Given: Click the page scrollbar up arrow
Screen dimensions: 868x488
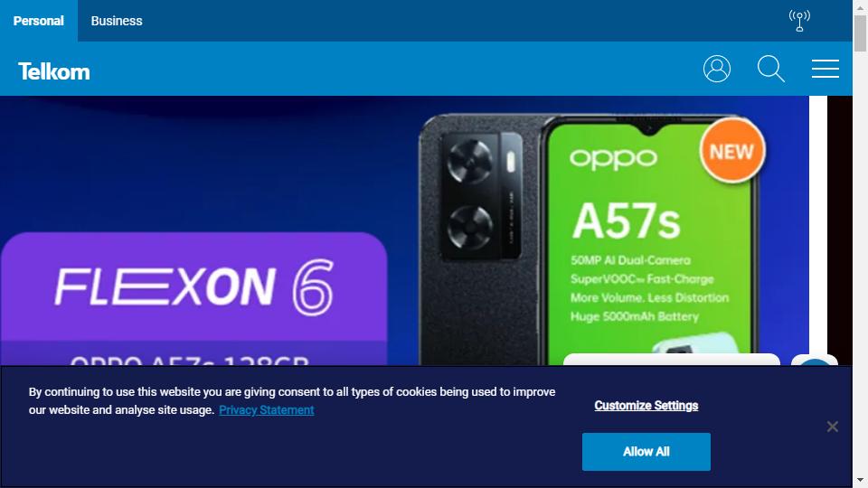Looking at the screenshot, I should [860, 7].
